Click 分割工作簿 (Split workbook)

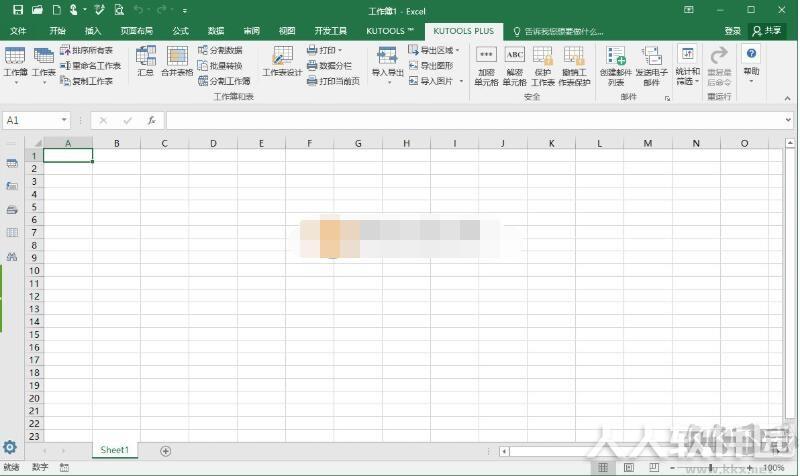click(224, 81)
